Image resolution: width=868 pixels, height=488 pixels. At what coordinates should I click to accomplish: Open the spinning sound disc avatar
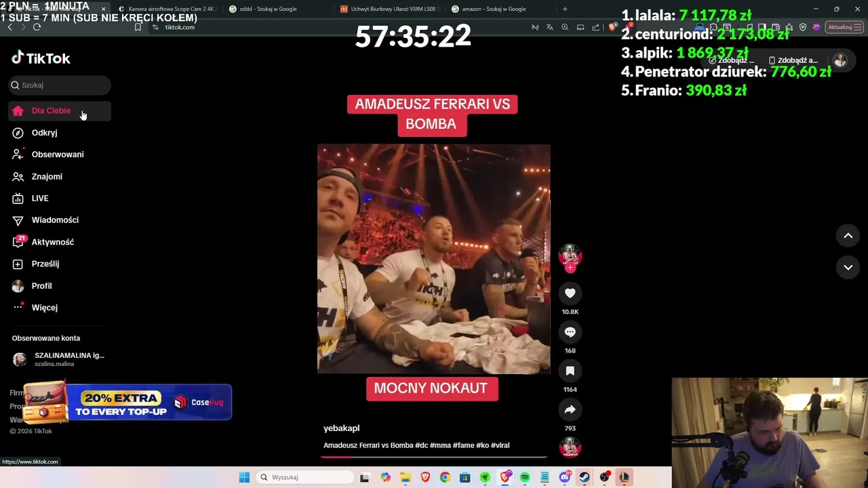pyautogui.click(x=570, y=447)
